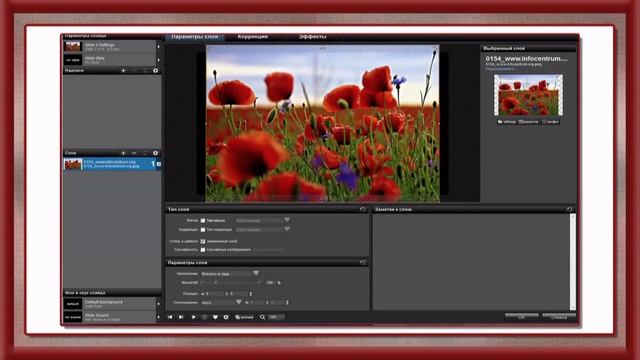The image size is (640, 360).
Task: Reset the layer type section
Action: [362, 209]
